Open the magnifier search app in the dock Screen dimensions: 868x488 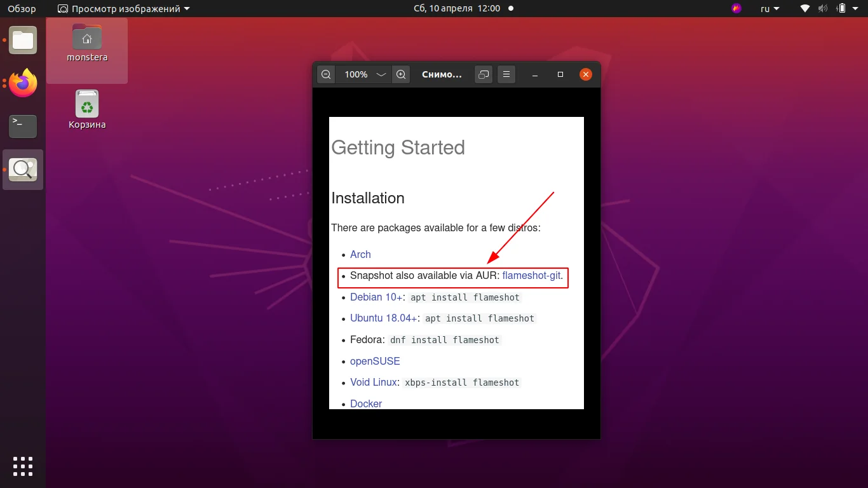pyautogui.click(x=22, y=169)
